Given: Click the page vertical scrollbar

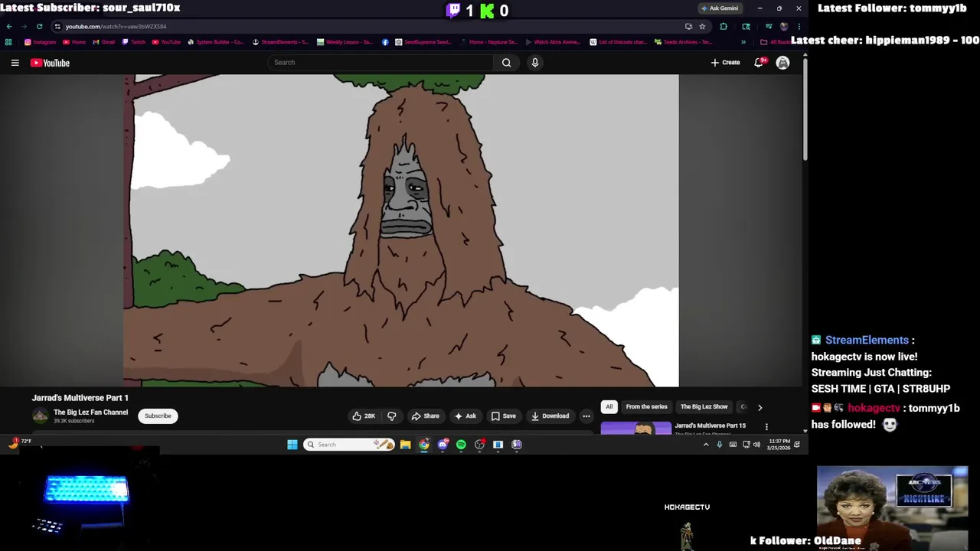Looking at the screenshot, I should pos(805,107).
